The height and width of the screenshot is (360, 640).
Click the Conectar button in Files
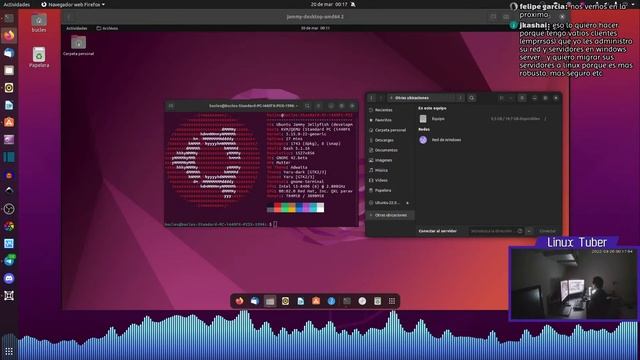click(547, 231)
